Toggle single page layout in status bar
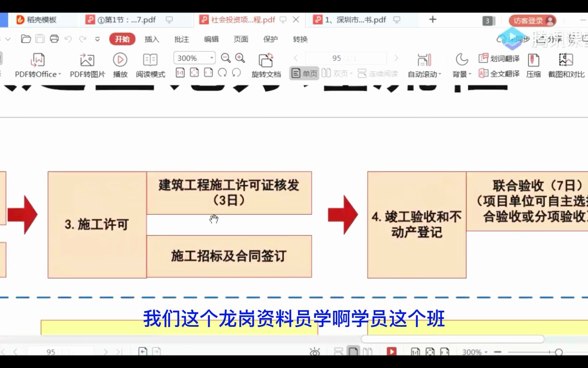The height and width of the screenshot is (368, 588). (x=353, y=351)
